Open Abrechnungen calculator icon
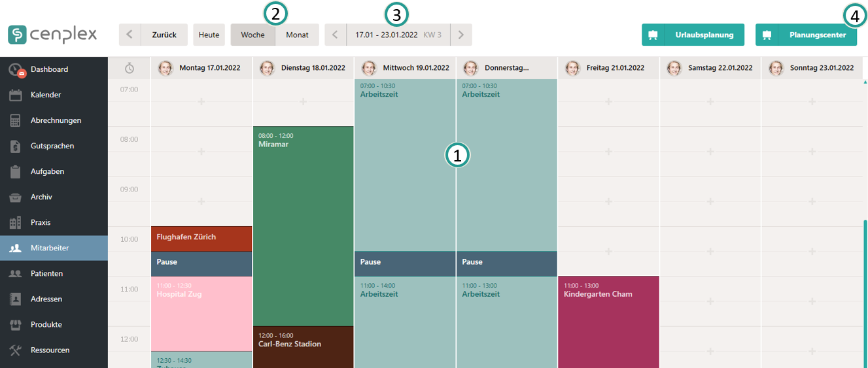 [16, 120]
